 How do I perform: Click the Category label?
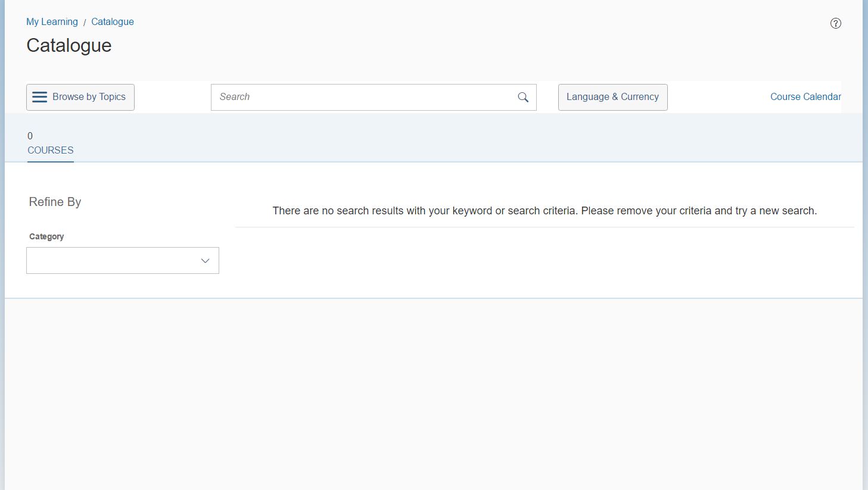pyautogui.click(x=46, y=236)
